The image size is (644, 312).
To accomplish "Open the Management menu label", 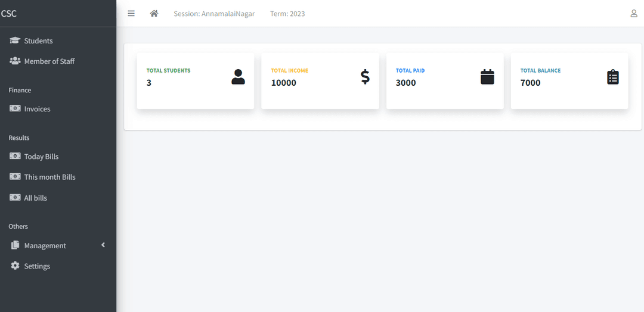I will click(45, 245).
